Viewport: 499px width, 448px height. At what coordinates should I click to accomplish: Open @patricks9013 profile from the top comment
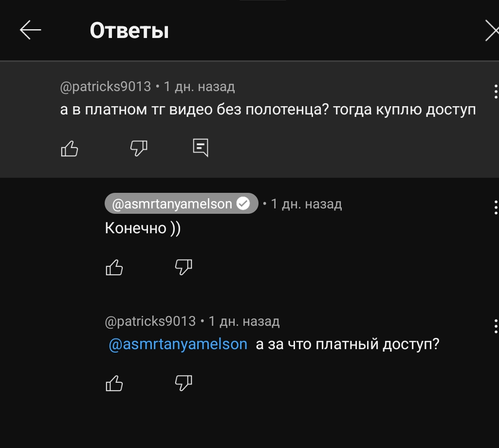click(x=105, y=87)
